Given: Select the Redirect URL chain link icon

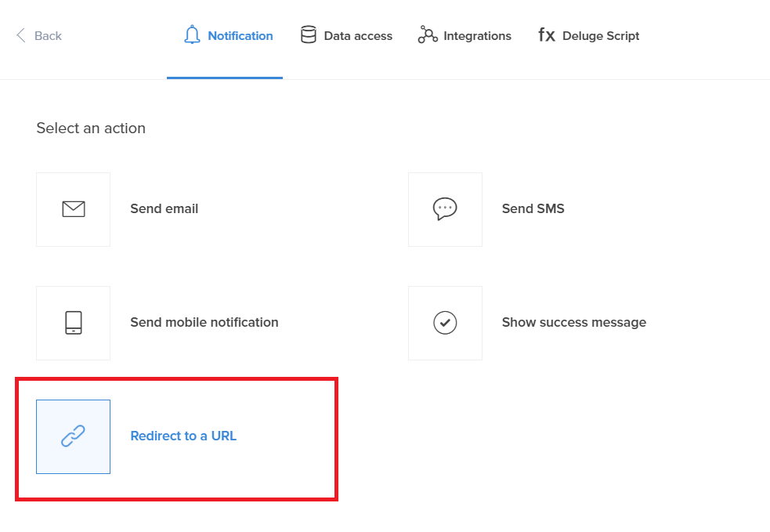Looking at the screenshot, I should (x=73, y=436).
